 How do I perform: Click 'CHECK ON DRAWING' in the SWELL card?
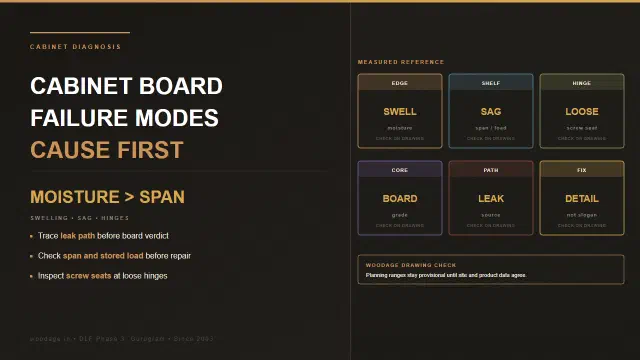(x=400, y=139)
